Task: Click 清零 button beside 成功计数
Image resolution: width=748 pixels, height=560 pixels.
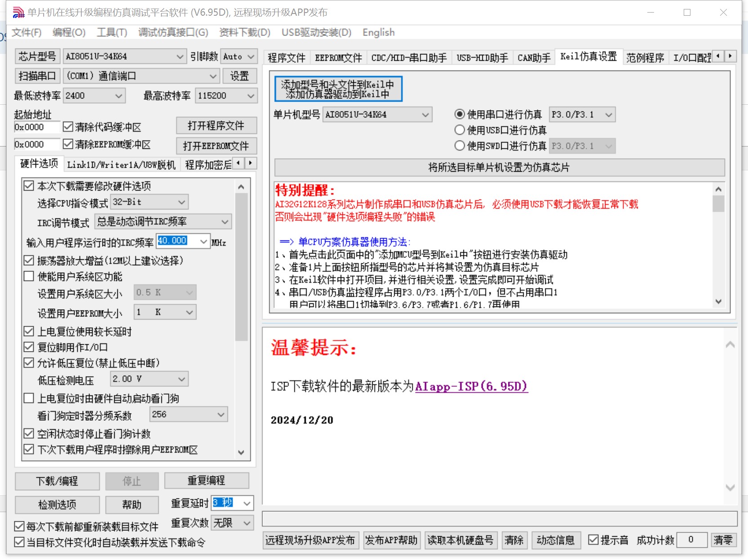Action: click(723, 540)
